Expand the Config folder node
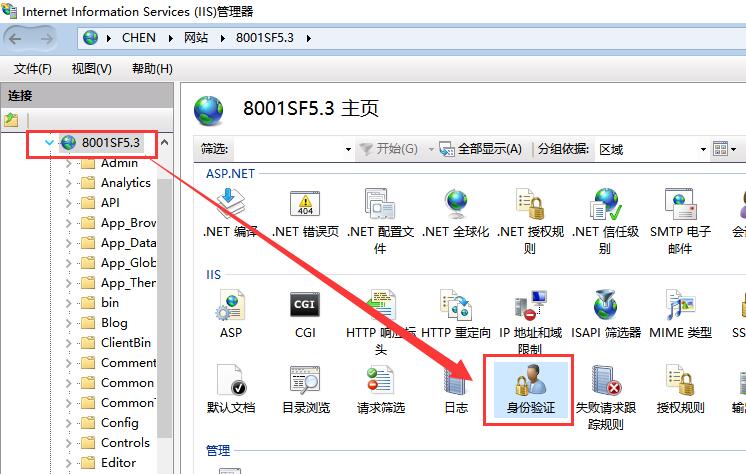746x474 pixels. click(69, 423)
